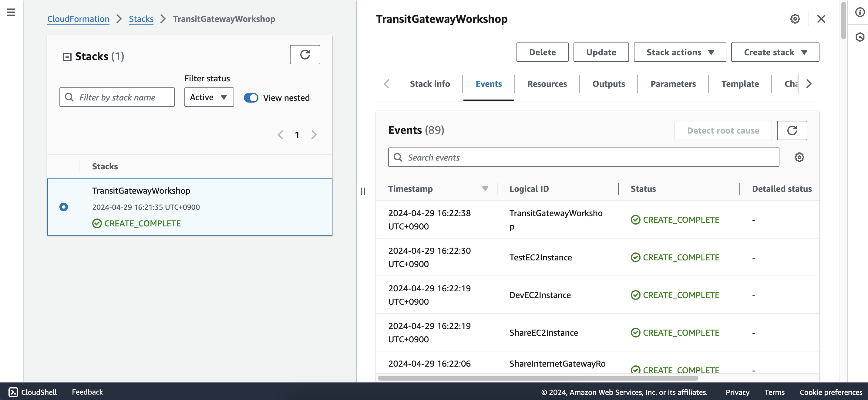Screen dimensions: 868x400
Task: Click the 16:22:38 timestamp cell
Action: pyautogui.click(x=429, y=220)
